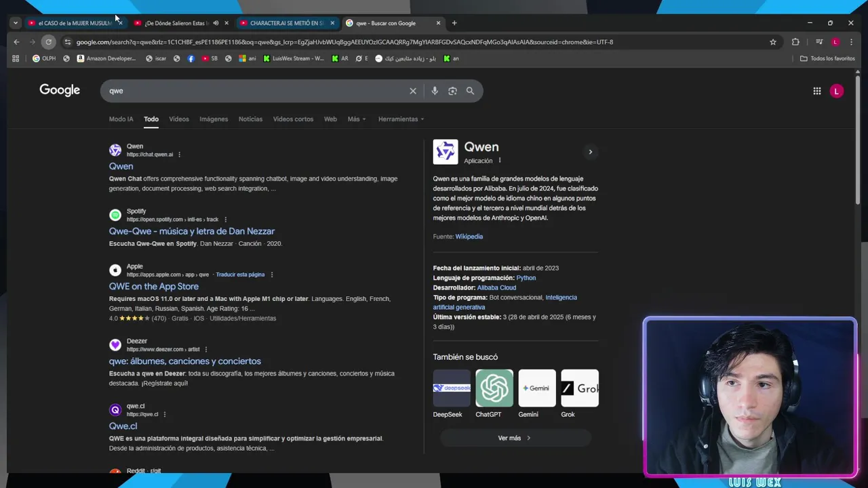Image resolution: width=868 pixels, height=488 pixels.
Task: Open more options for Apple result
Action: point(272,274)
